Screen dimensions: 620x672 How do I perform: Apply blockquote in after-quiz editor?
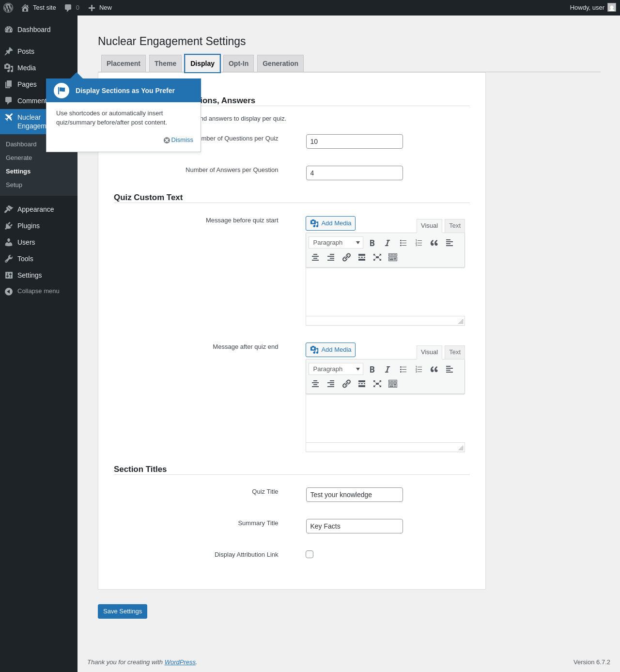point(434,369)
